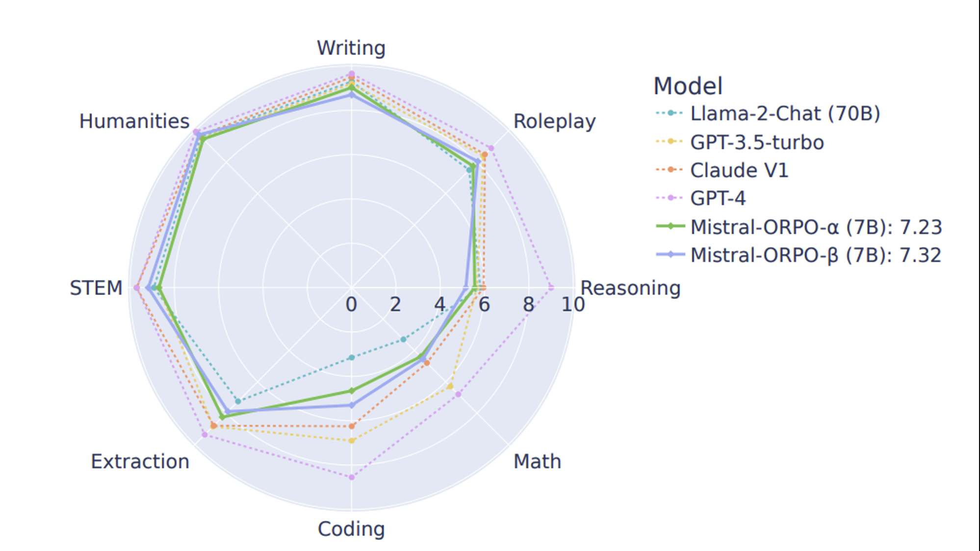Click the Humanities axis label
Image resolution: width=980 pixels, height=551 pixels.
[134, 121]
